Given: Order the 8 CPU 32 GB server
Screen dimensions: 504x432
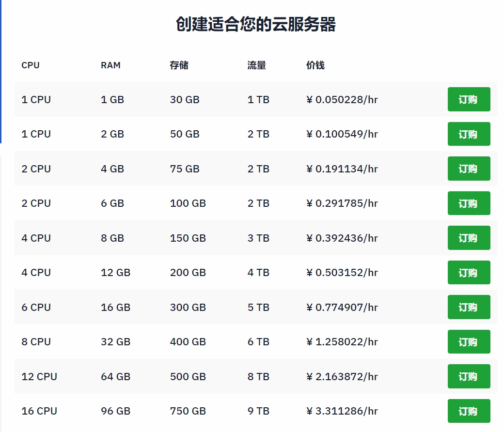Looking at the screenshot, I should (469, 342).
